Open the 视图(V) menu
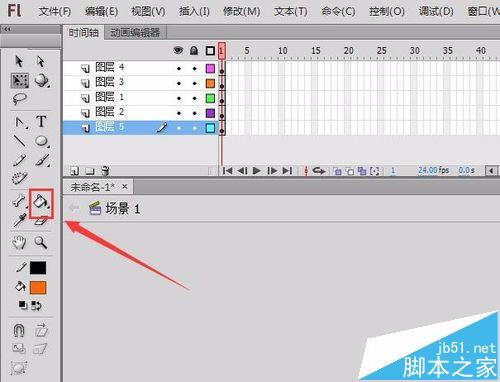500x382 pixels. coord(148,12)
